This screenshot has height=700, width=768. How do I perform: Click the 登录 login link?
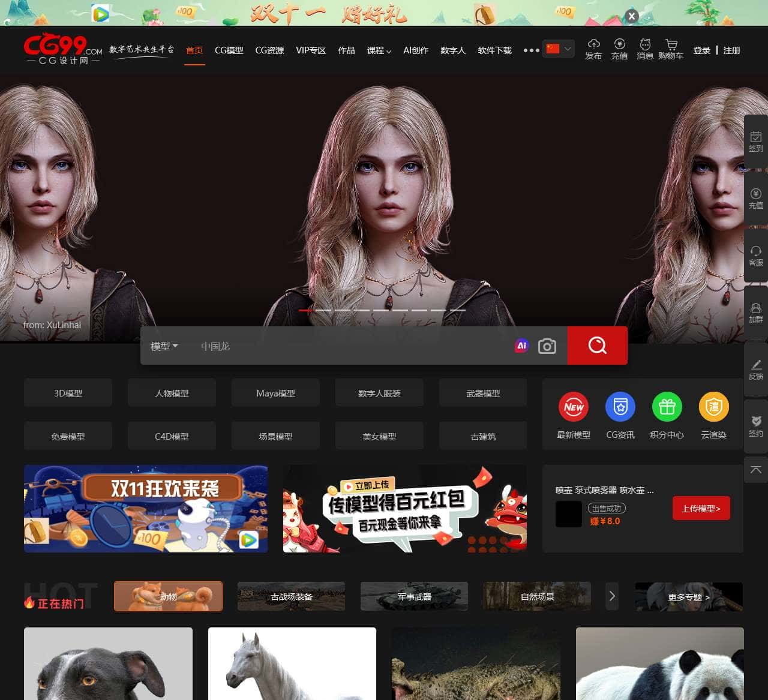tap(702, 50)
